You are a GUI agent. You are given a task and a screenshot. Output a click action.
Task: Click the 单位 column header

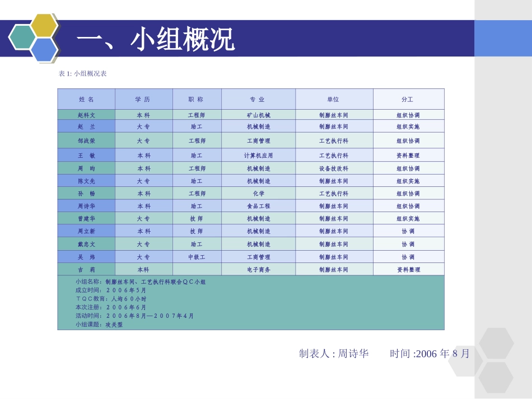coord(334,99)
